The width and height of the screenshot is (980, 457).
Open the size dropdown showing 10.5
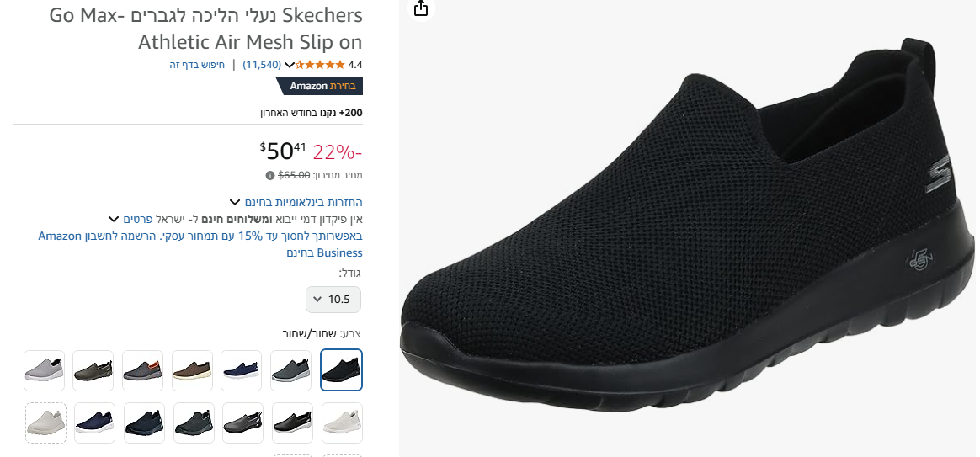[x=333, y=299]
